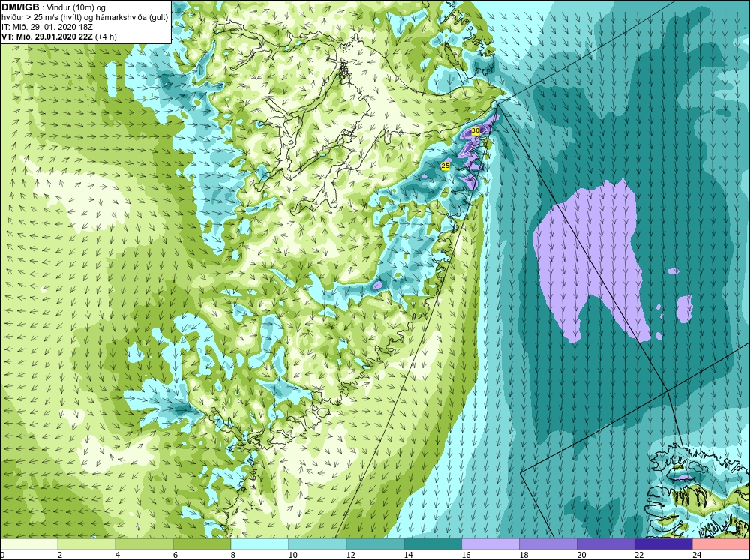Click the yellow 25 gust marker
The height and width of the screenshot is (560, 750).
(x=445, y=166)
